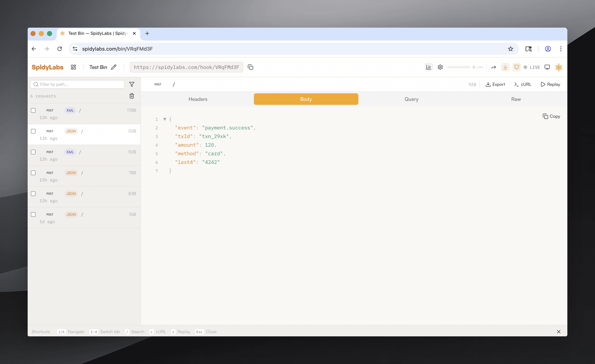Click the SpidyLabs web logo icon
The height and width of the screenshot is (364, 595).
[559, 67]
